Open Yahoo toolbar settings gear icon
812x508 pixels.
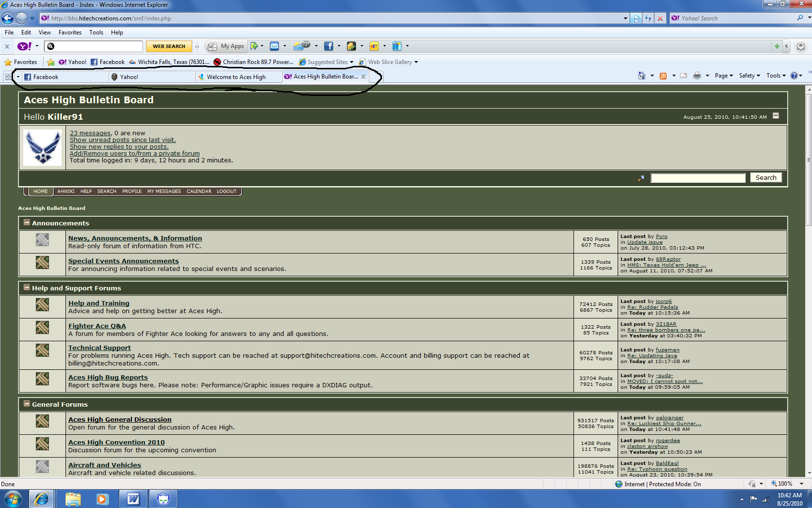pyautogui.click(x=801, y=47)
